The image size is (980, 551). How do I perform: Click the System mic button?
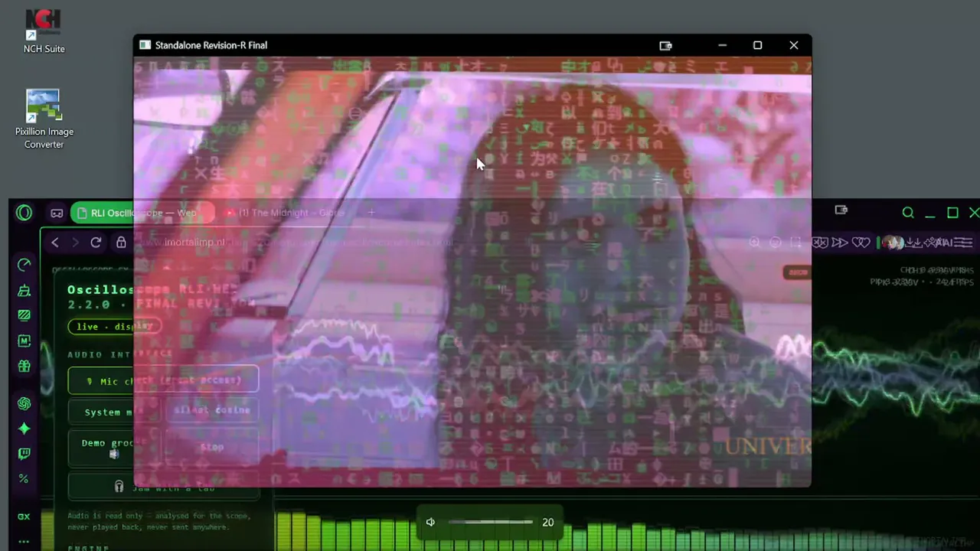pyautogui.click(x=114, y=412)
